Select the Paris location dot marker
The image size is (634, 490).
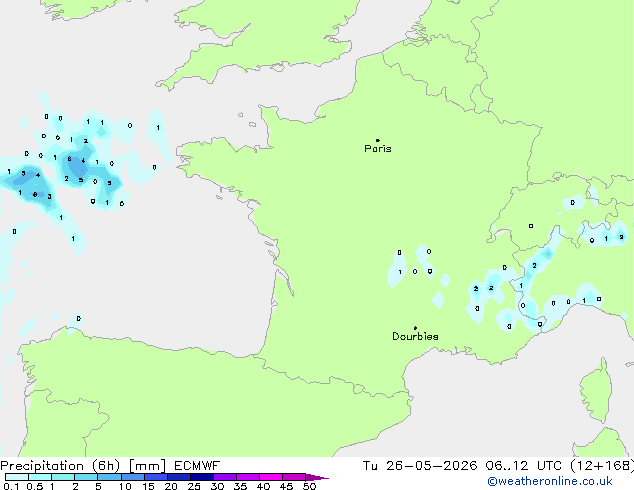point(378,140)
